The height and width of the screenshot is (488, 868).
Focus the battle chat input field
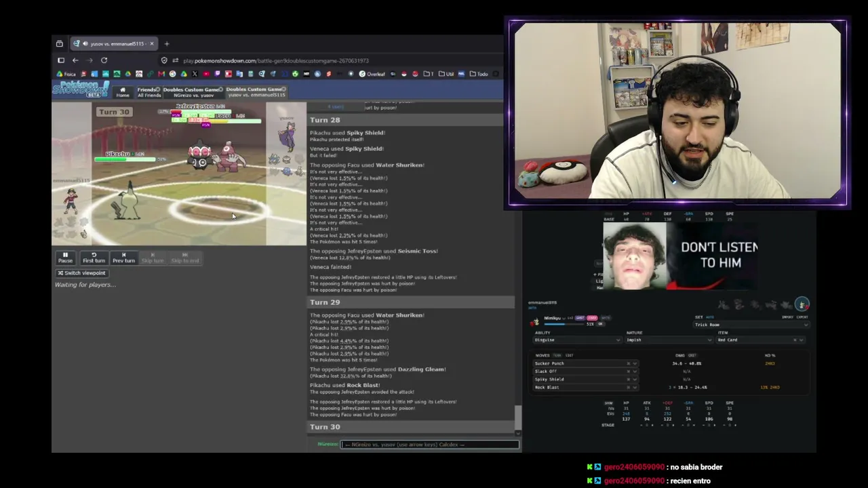click(430, 445)
